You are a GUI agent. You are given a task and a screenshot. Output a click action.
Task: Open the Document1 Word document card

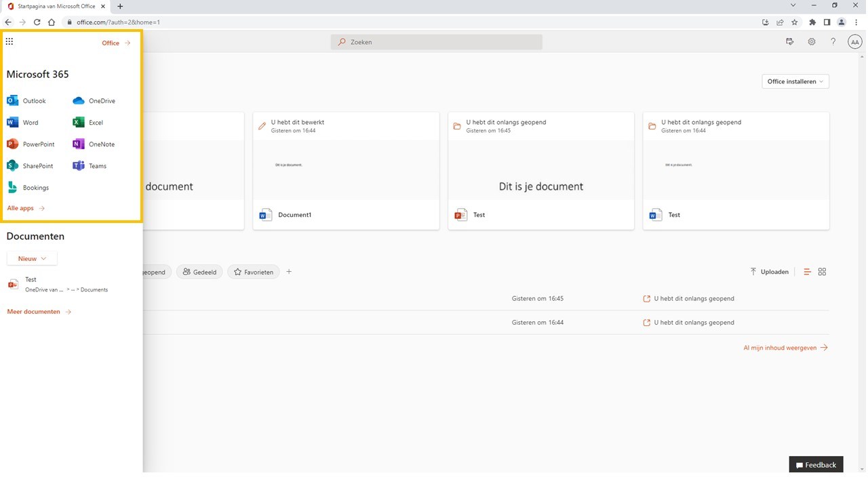pos(346,171)
